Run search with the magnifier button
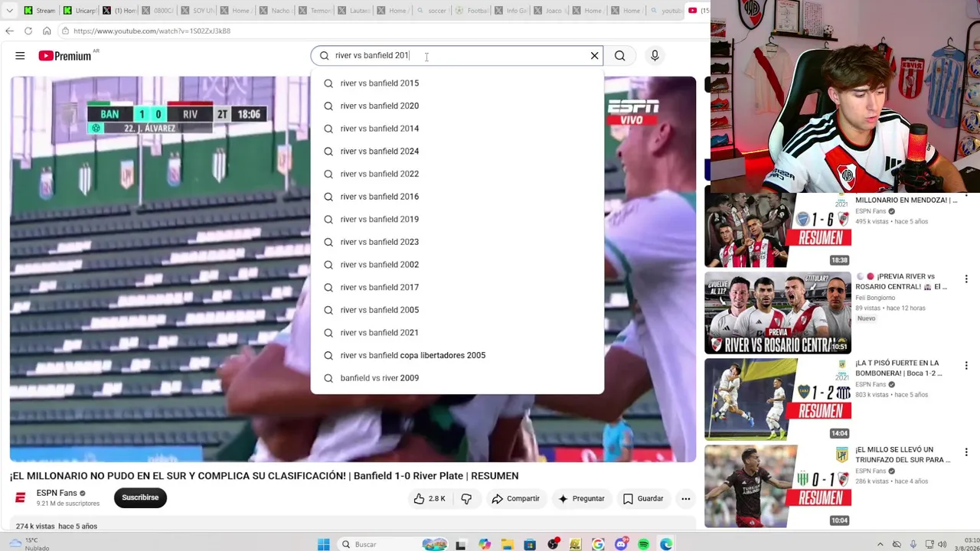Viewport: 980px width, 551px height. [x=620, y=55]
